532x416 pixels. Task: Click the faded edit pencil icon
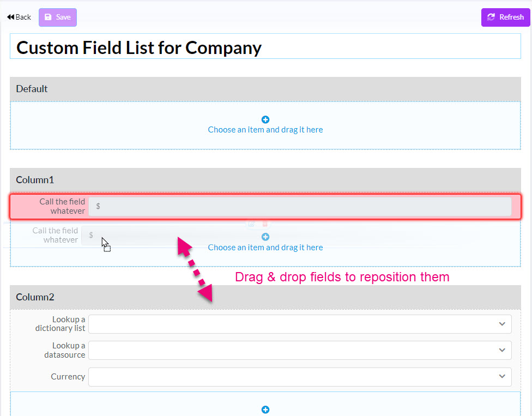[251, 224]
